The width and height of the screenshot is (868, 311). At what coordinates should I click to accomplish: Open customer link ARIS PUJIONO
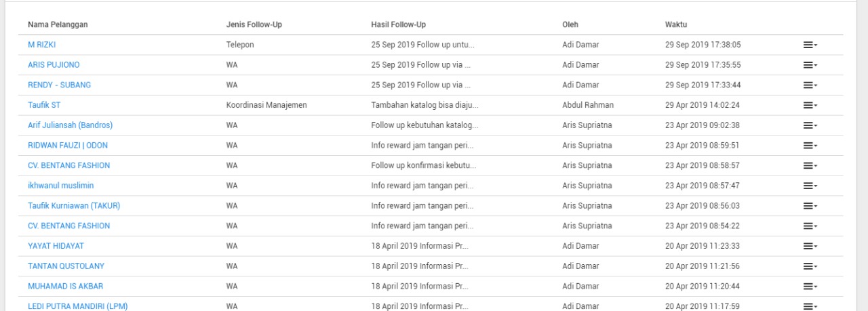tap(54, 65)
